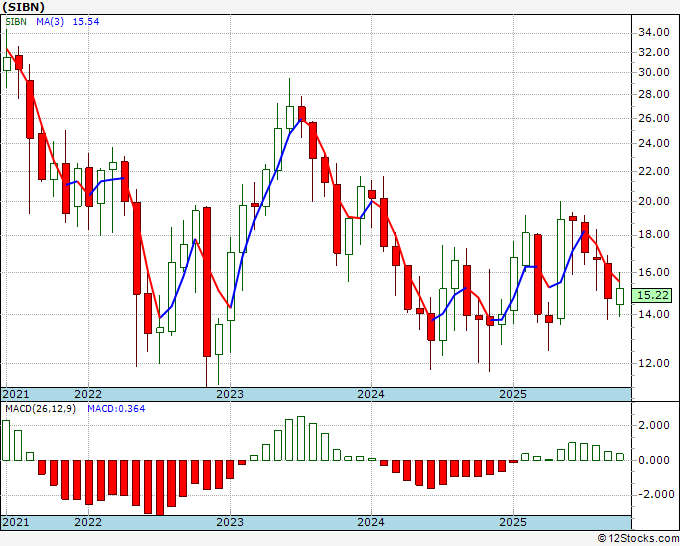Click the MA value 15.54
680x546 pixels.
(85, 21)
